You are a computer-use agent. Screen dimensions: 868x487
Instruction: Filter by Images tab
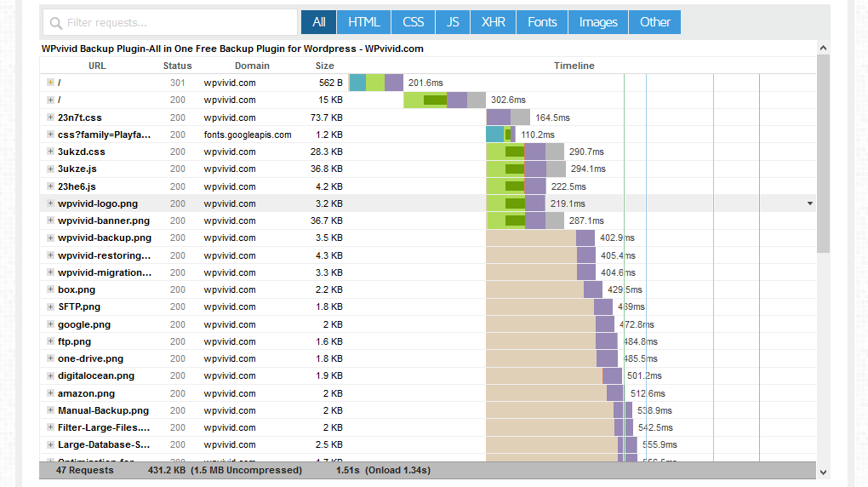click(598, 22)
